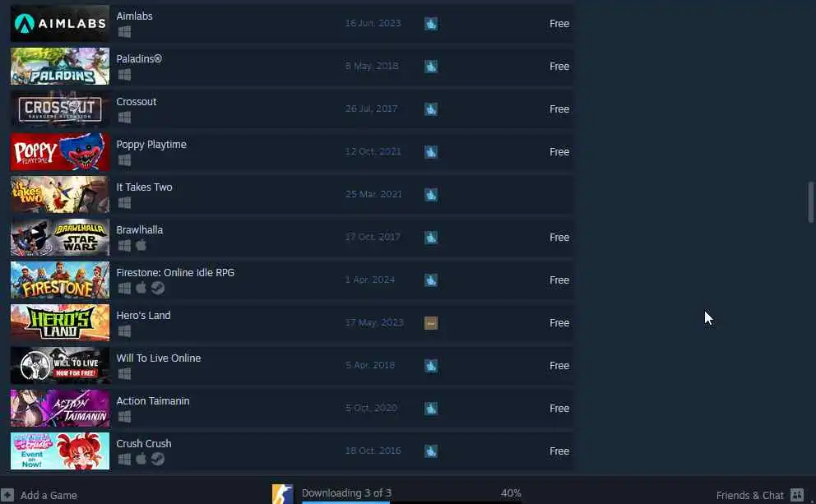Click the vertical scrollbar handle
Image resolution: width=816 pixels, height=504 pixels.
click(810, 202)
